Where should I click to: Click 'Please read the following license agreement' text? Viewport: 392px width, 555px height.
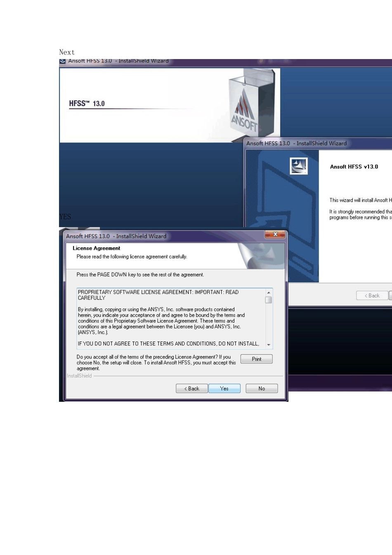132,257
